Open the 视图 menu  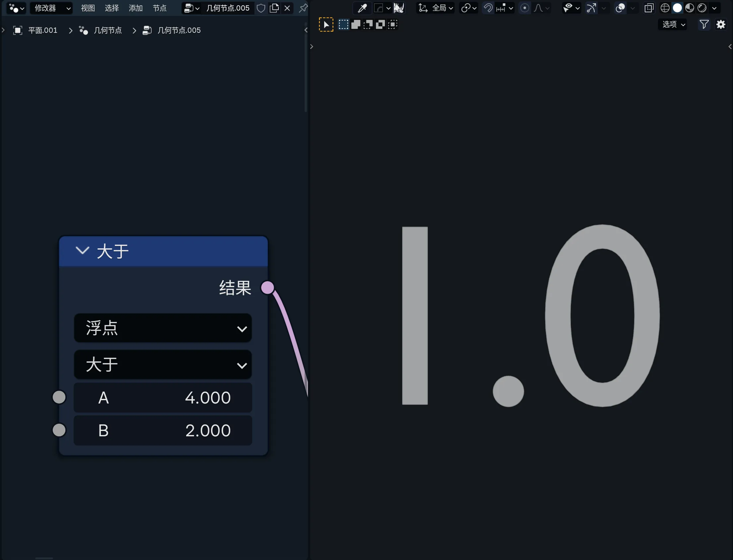(88, 8)
